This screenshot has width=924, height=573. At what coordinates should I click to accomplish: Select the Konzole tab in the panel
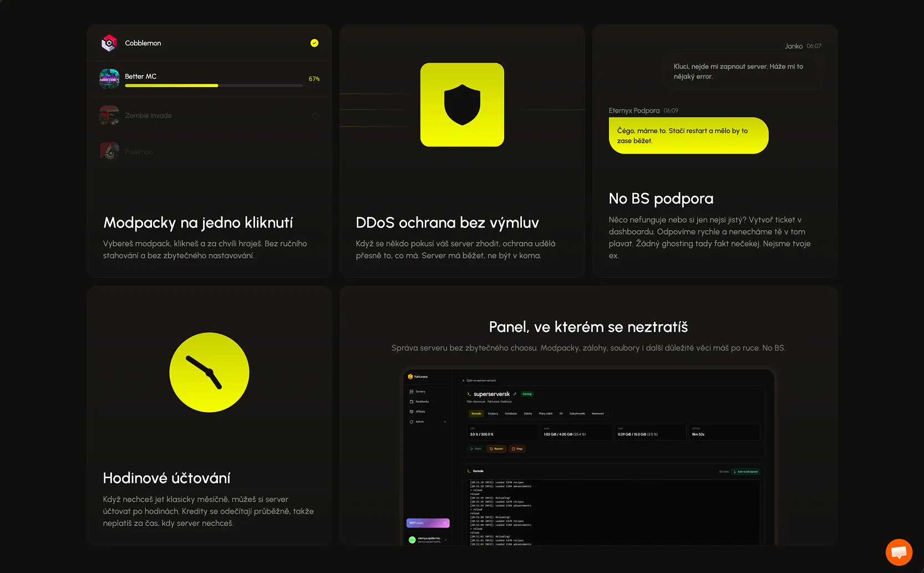coord(476,413)
